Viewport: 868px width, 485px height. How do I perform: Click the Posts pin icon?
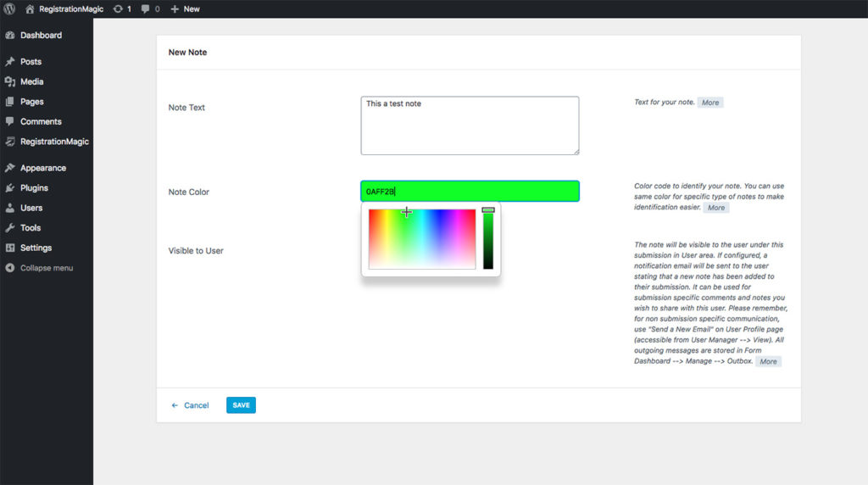tap(10, 62)
